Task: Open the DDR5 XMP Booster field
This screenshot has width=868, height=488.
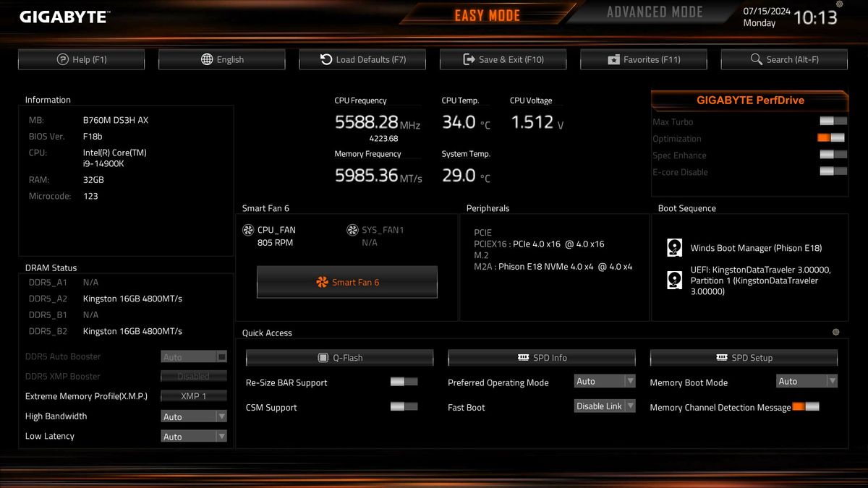Action: point(194,376)
